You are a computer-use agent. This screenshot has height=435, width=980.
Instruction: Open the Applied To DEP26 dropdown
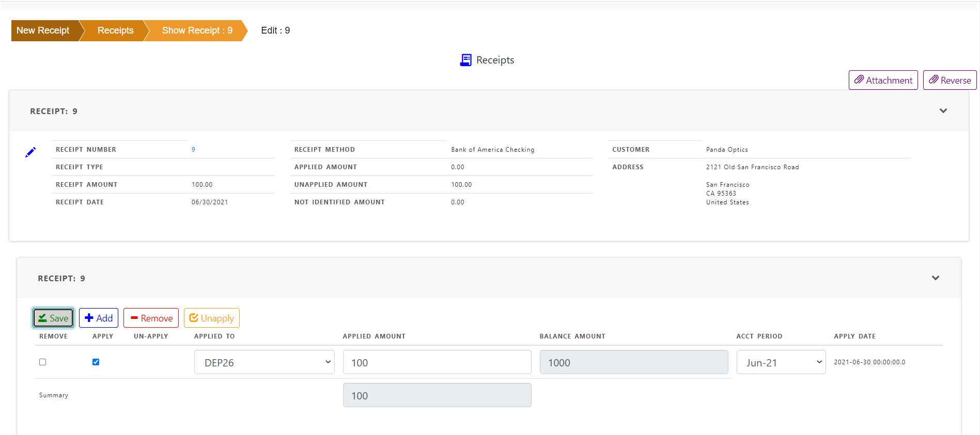point(265,362)
